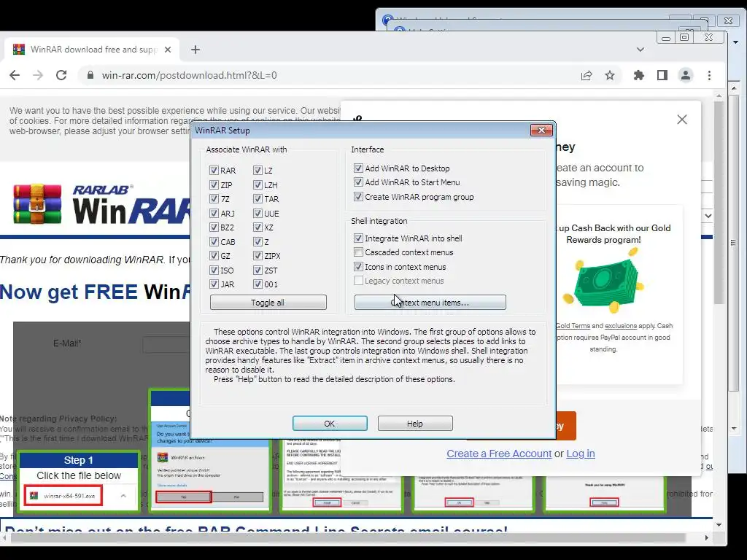
Task: Click page scrollbar down arrow
Action: [x=719, y=525]
